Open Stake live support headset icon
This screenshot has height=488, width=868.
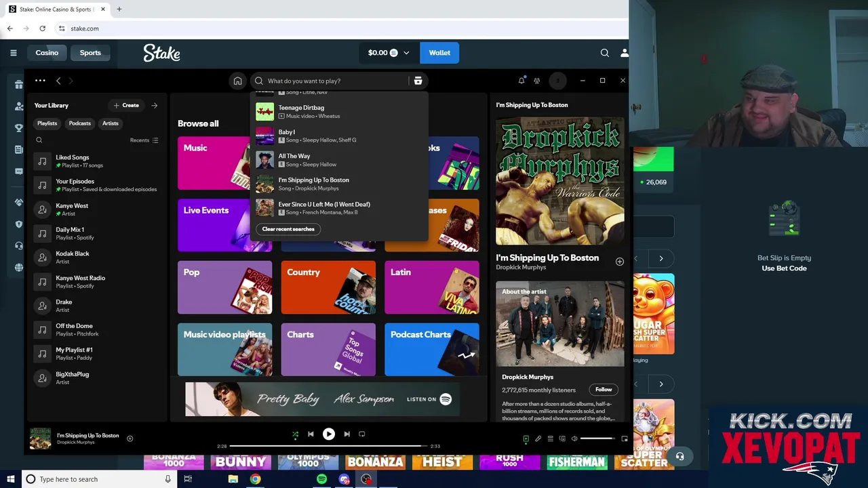click(679, 457)
